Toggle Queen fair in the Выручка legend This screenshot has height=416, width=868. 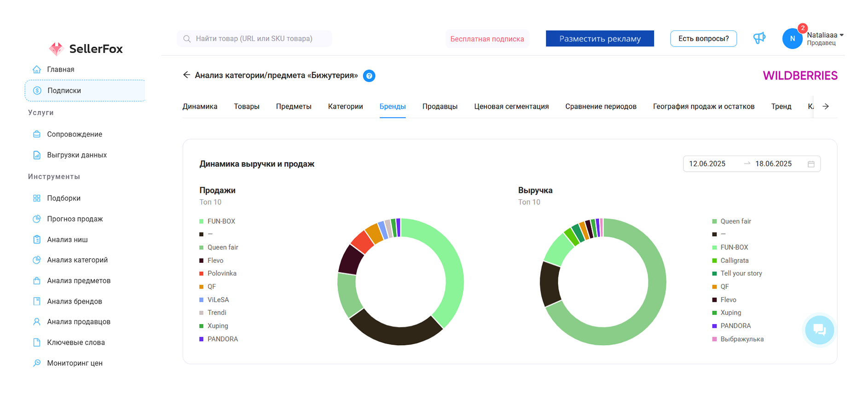[732, 221]
